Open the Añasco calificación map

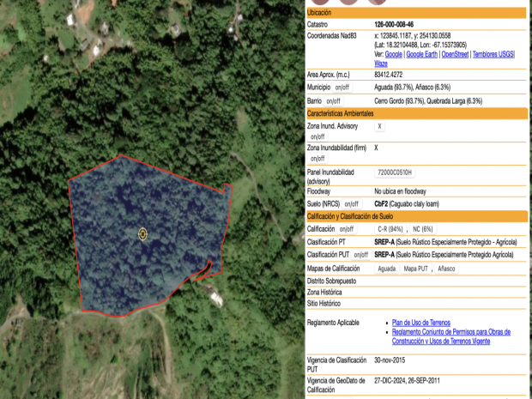point(446,269)
